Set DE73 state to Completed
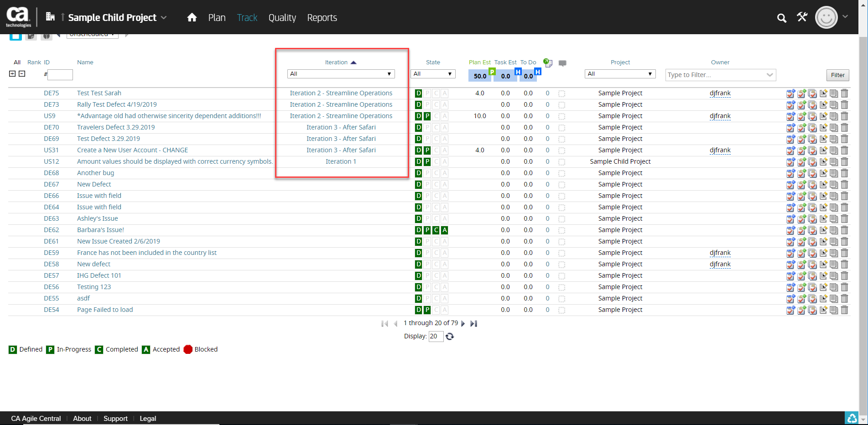This screenshot has height=425, width=868. coord(436,105)
